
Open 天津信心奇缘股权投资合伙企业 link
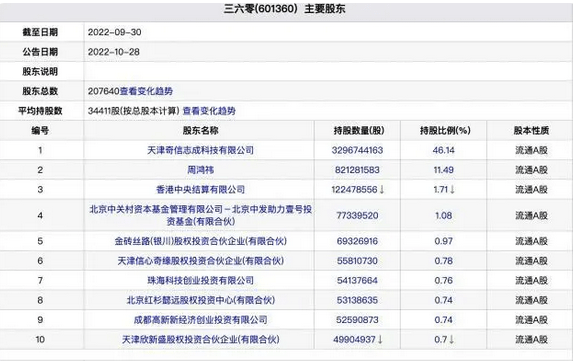(200, 261)
